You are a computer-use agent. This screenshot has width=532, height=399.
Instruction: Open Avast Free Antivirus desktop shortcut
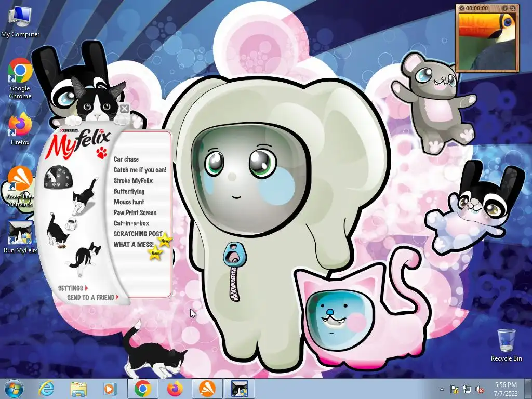(20, 187)
